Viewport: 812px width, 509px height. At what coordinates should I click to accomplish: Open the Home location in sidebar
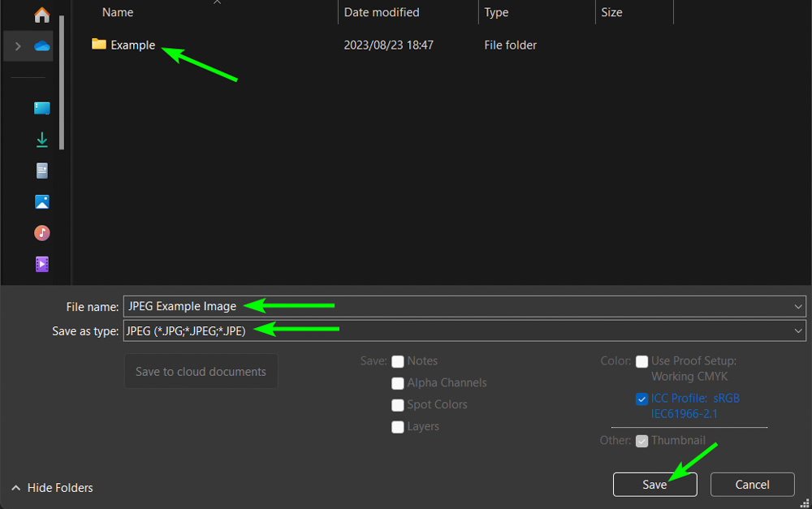(42, 15)
